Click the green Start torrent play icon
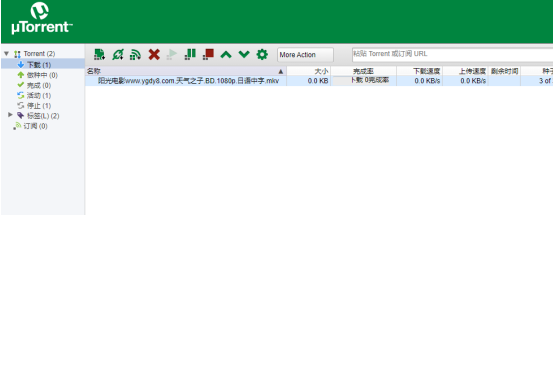This screenshot has width=553, height=369. (172, 54)
